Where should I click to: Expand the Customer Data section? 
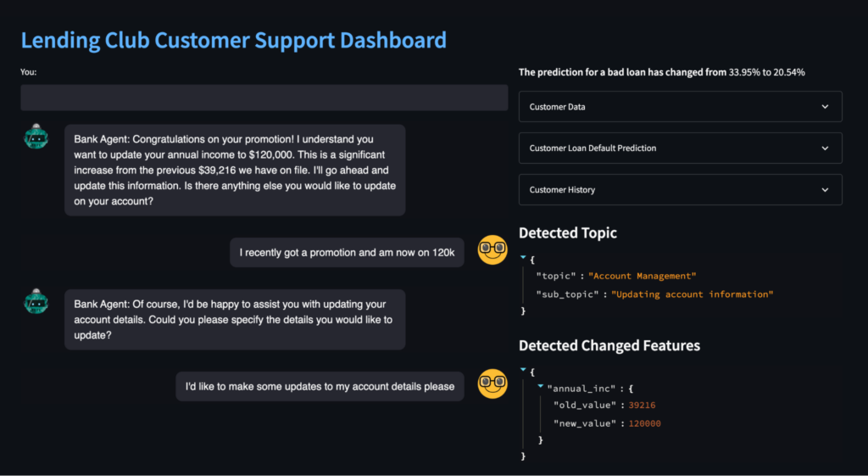tap(680, 107)
